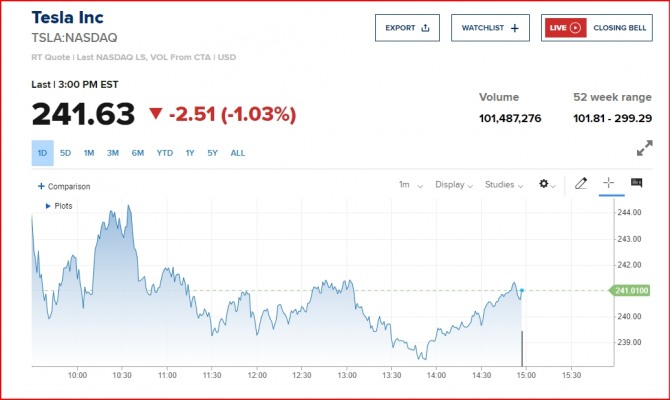Switch to the 5D range
Viewport: 670px width, 400px height.
click(x=66, y=153)
